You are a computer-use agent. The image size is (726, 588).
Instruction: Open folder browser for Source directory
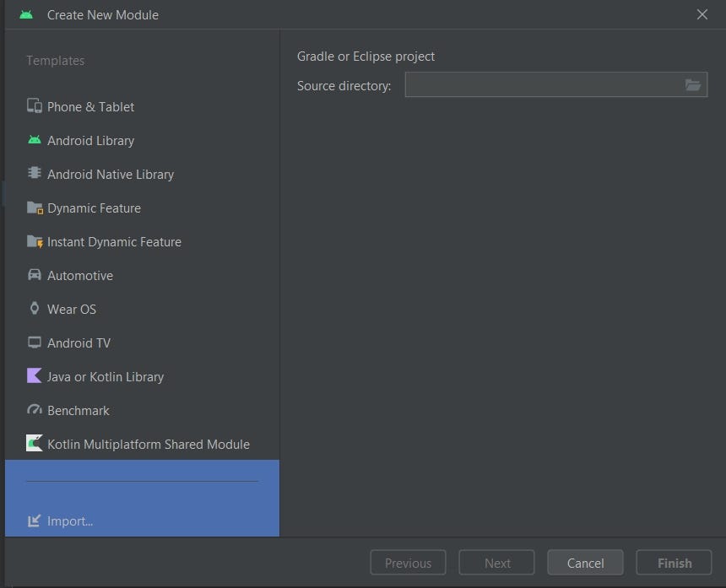(693, 85)
